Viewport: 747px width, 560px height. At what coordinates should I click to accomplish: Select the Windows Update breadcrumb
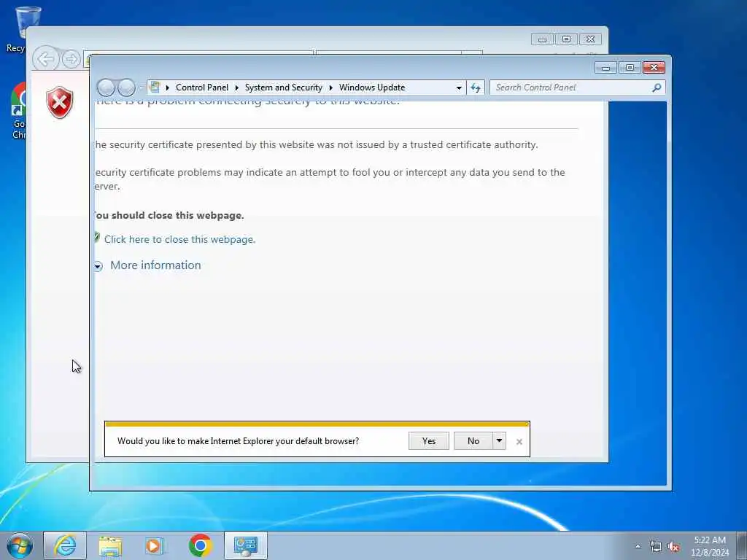click(372, 87)
